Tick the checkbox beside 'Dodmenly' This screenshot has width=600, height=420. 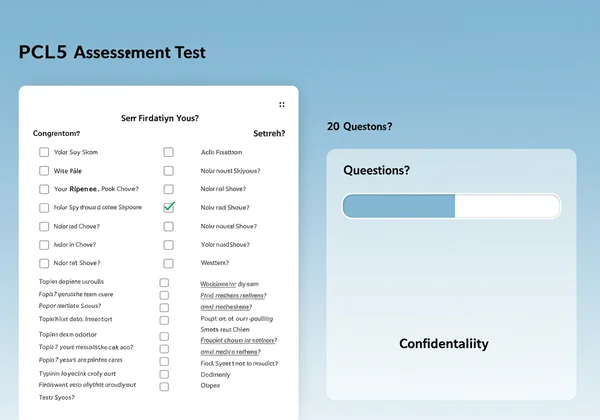(164, 373)
